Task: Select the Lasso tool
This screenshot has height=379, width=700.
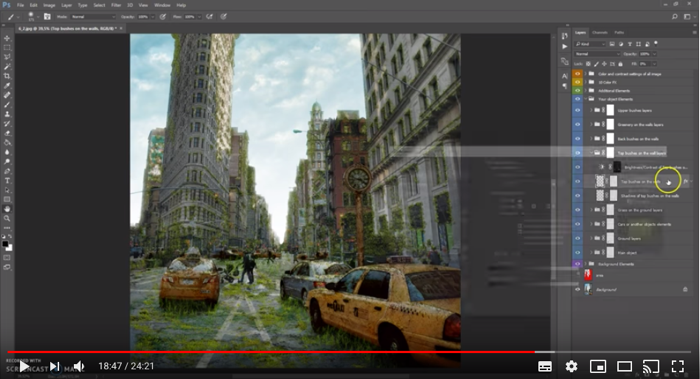Action: pyautogui.click(x=7, y=57)
